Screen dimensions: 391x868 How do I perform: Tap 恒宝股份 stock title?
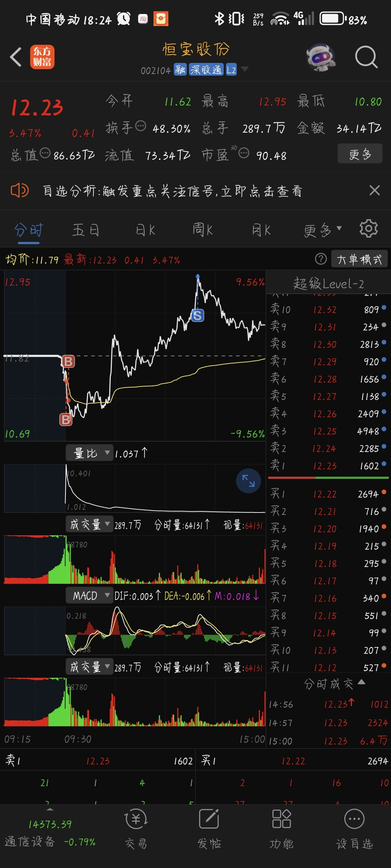196,49
